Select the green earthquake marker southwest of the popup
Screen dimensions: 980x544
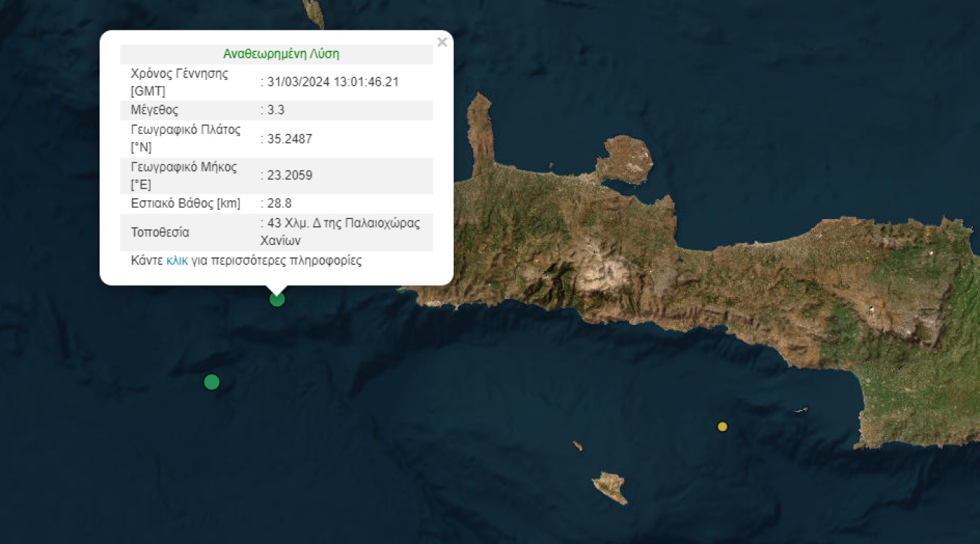(211, 382)
